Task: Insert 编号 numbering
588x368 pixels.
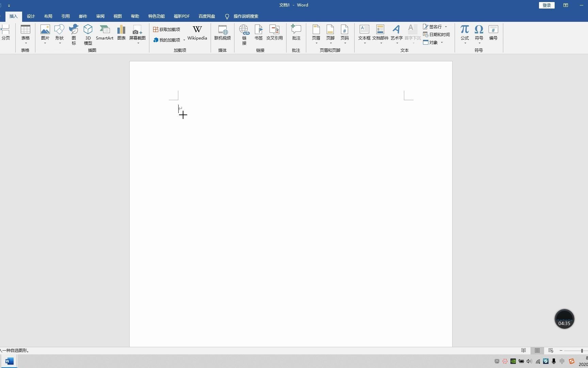Action: (x=493, y=33)
